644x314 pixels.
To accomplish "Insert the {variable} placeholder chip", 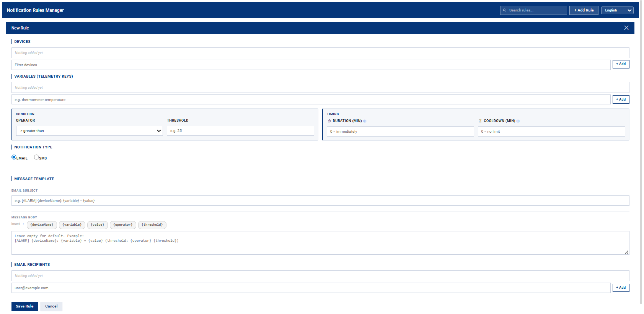I will [x=72, y=225].
